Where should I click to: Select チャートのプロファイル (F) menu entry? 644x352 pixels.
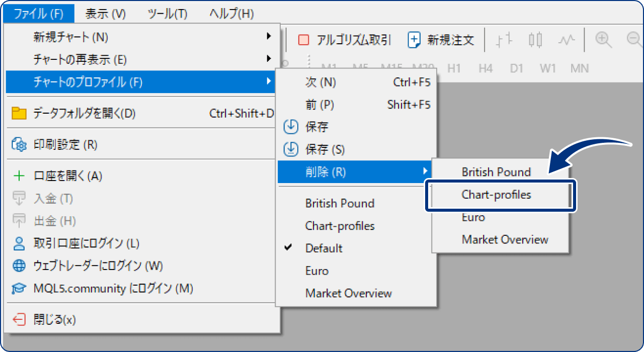click(141, 82)
